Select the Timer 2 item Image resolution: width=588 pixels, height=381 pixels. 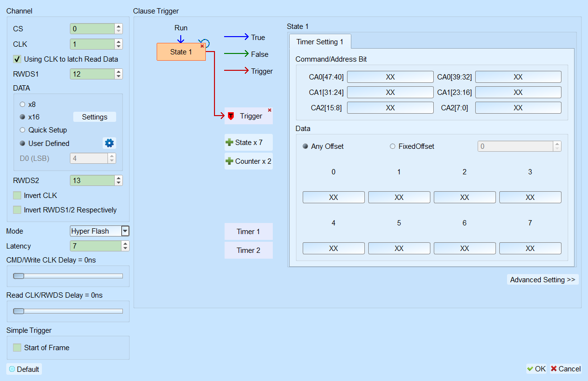pyautogui.click(x=248, y=250)
